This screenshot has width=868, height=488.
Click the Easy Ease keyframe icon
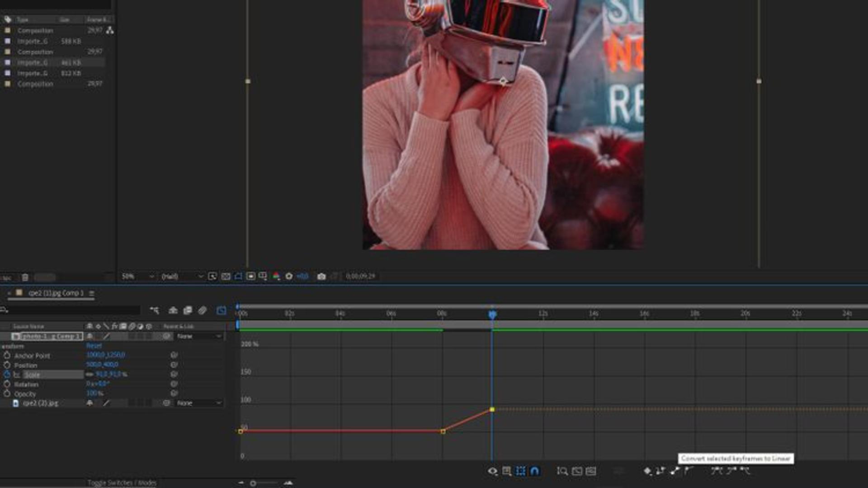coord(717,471)
